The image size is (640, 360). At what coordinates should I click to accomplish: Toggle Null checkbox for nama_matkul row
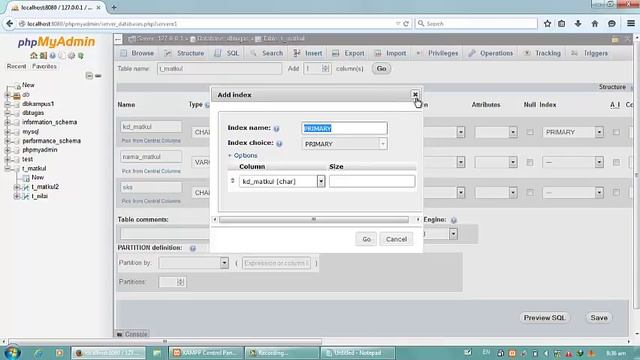[x=530, y=162]
